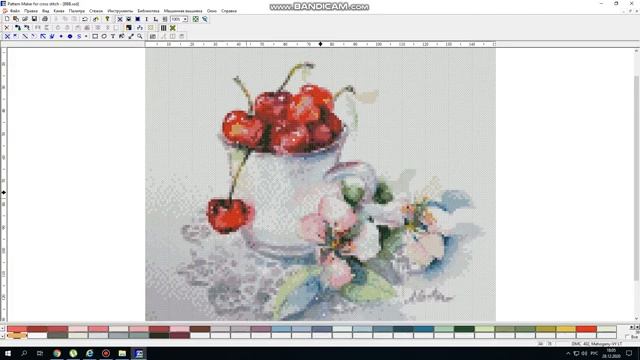Click the black-and-white square icon in second row
Image resolution: width=640 pixels, height=360 pixels.
pos(129,28)
